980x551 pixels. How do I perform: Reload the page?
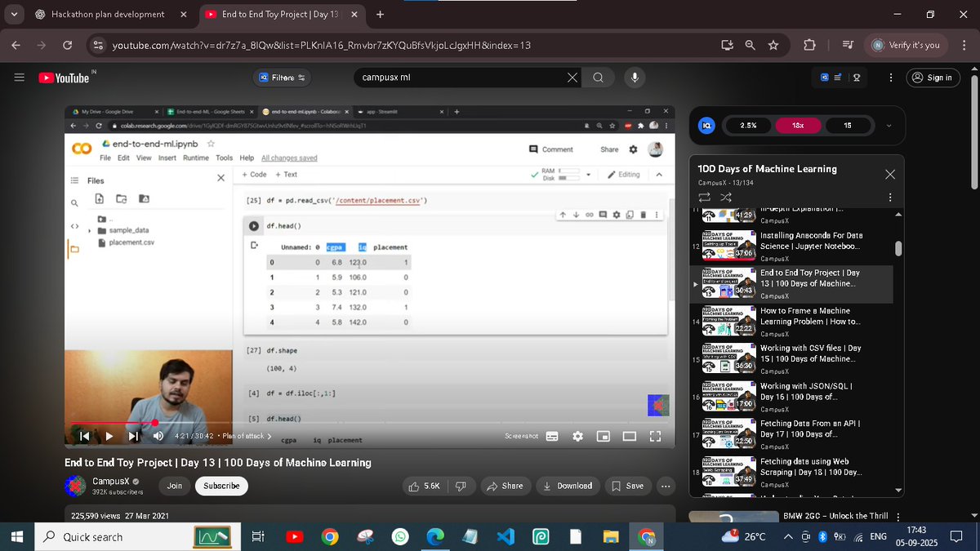coord(68,45)
